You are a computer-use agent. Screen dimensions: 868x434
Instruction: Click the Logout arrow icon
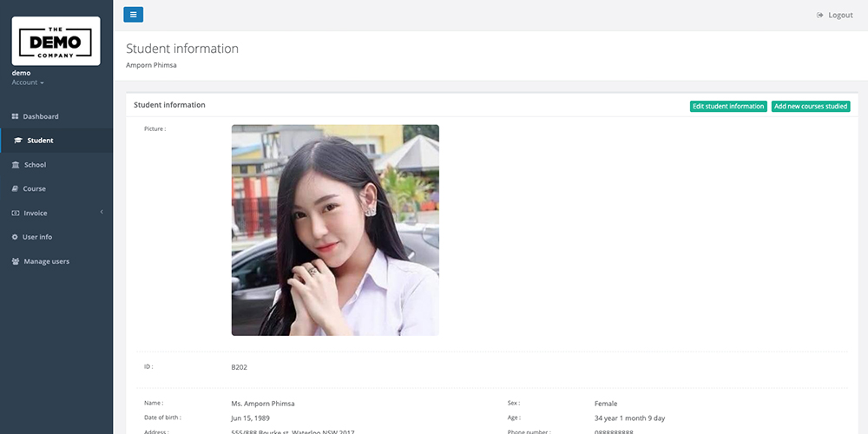(820, 15)
